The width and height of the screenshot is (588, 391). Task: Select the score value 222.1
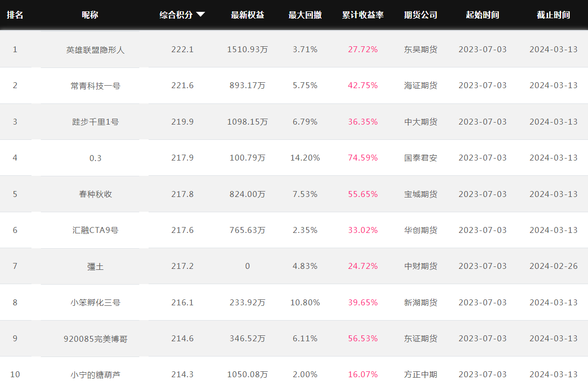[182, 50]
